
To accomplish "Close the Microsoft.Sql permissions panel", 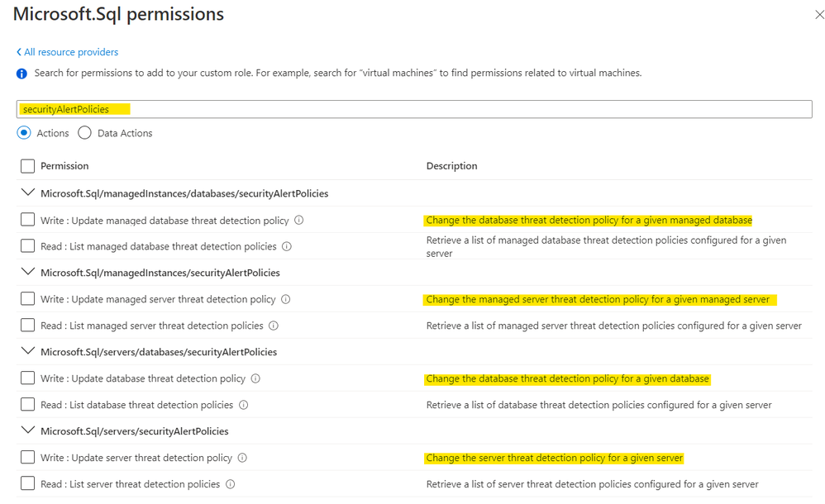I will coord(819,14).
